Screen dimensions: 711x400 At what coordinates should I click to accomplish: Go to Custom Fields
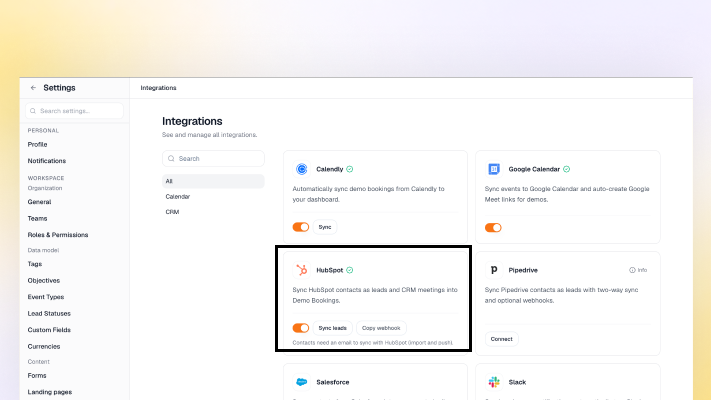tap(49, 330)
